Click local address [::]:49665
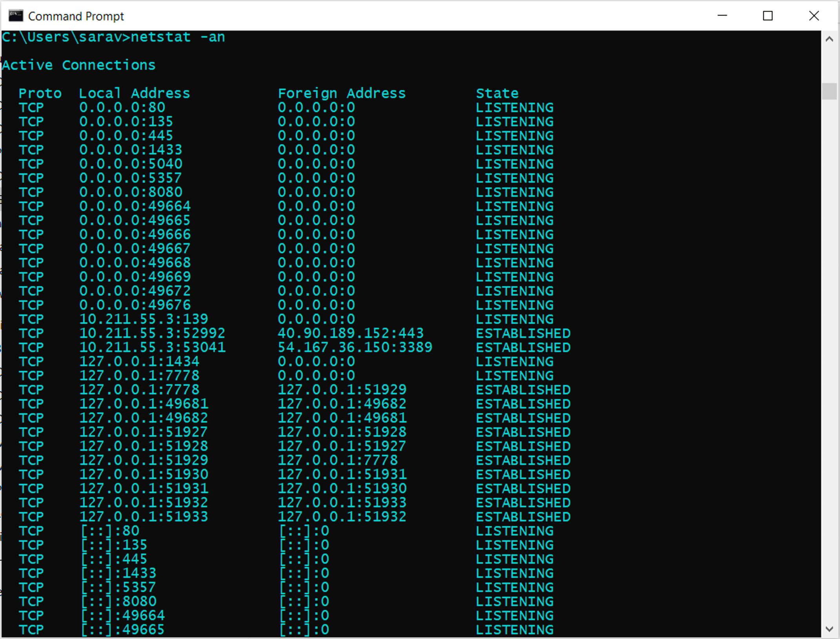 [x=123, y=630]
